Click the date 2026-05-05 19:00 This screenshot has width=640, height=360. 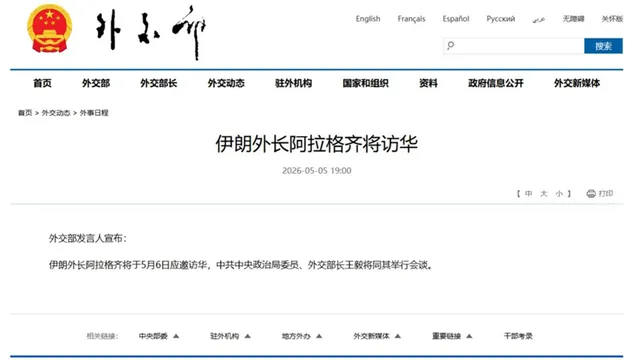pos(317,171)
